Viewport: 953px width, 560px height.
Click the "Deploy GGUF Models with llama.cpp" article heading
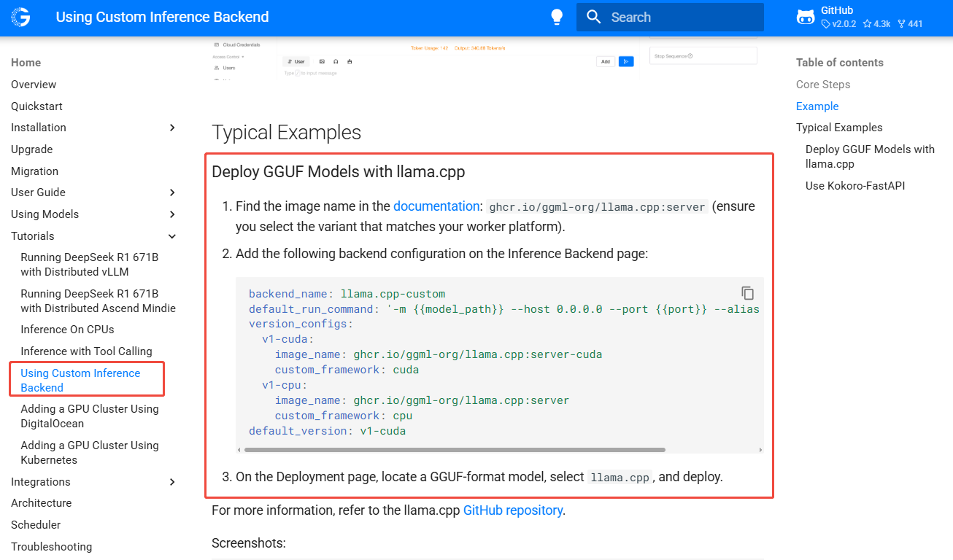click(x=339, y=172)
